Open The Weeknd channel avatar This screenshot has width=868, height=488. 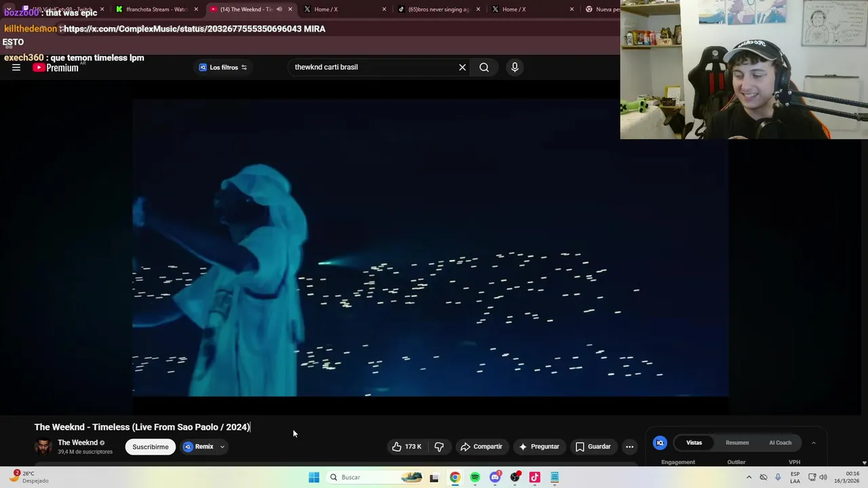pyautogui.click(x=43, y=447)
